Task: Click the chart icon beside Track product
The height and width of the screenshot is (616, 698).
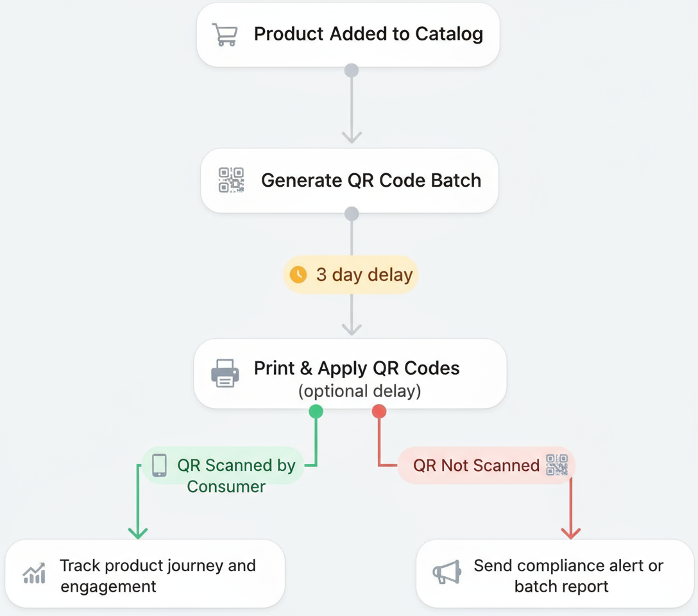Action: coord(34,573)
